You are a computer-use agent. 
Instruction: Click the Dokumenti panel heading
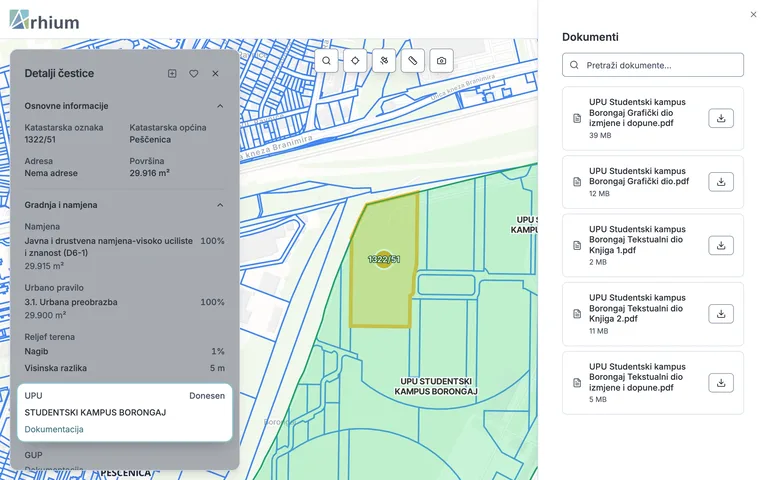[590, 37]
